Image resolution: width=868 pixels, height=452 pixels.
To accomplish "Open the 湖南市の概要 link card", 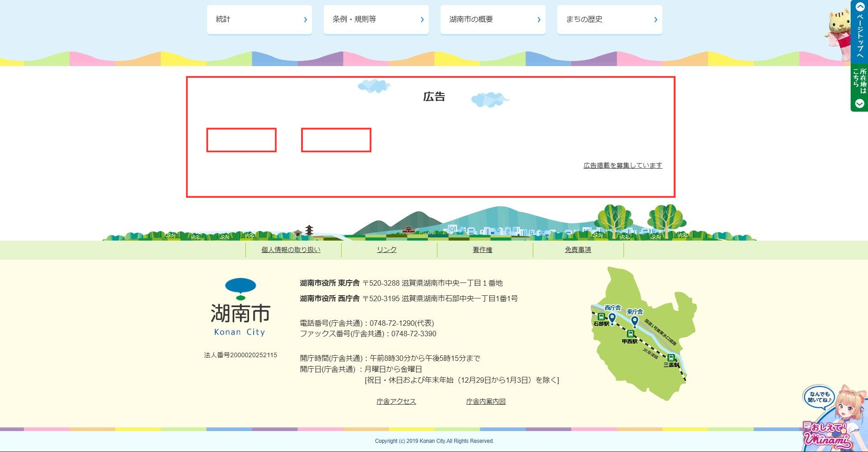I will tap(493, 20).
